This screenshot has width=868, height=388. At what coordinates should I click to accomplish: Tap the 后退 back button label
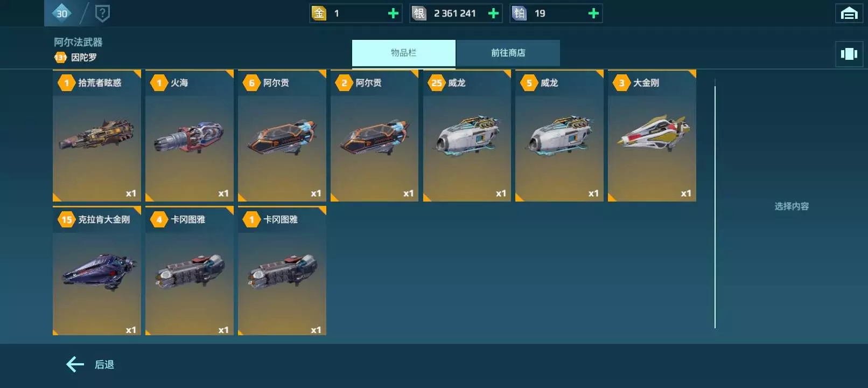pyautogui.click(x=104, y=365)
